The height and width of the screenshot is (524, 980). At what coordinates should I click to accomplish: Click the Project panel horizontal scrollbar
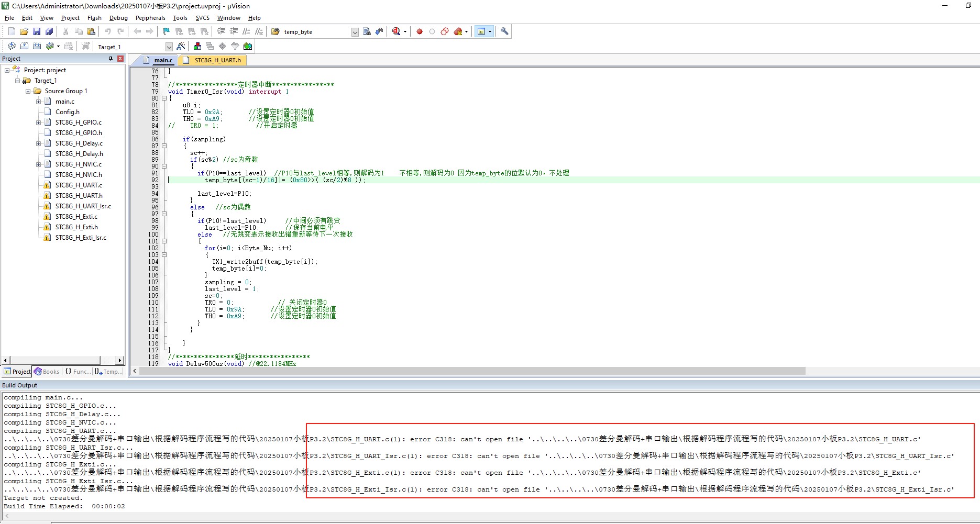(56, 360)
